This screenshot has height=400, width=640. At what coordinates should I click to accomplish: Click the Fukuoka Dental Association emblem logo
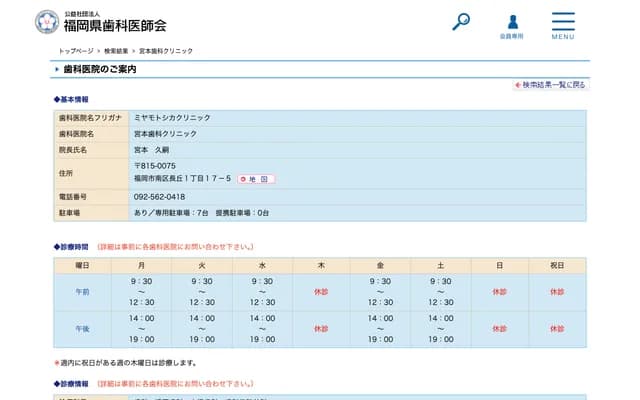(47, 22)
